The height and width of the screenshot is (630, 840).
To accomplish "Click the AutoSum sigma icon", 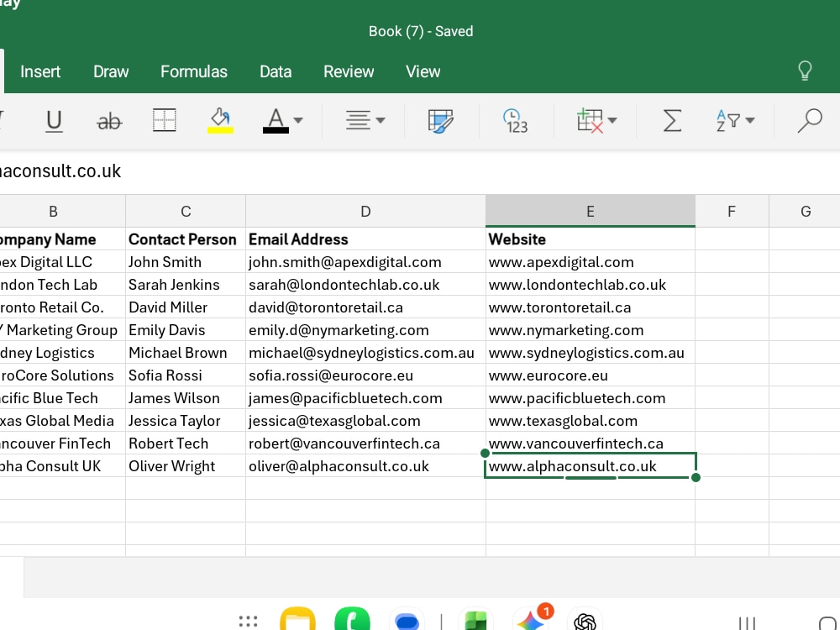I will tap(672, 120).
